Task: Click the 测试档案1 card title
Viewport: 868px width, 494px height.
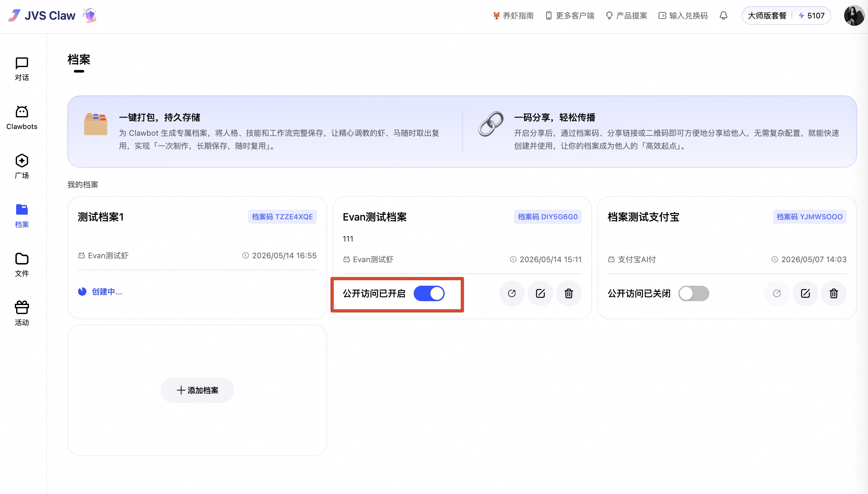Action: pyautogui.click(x=101, y=217)
